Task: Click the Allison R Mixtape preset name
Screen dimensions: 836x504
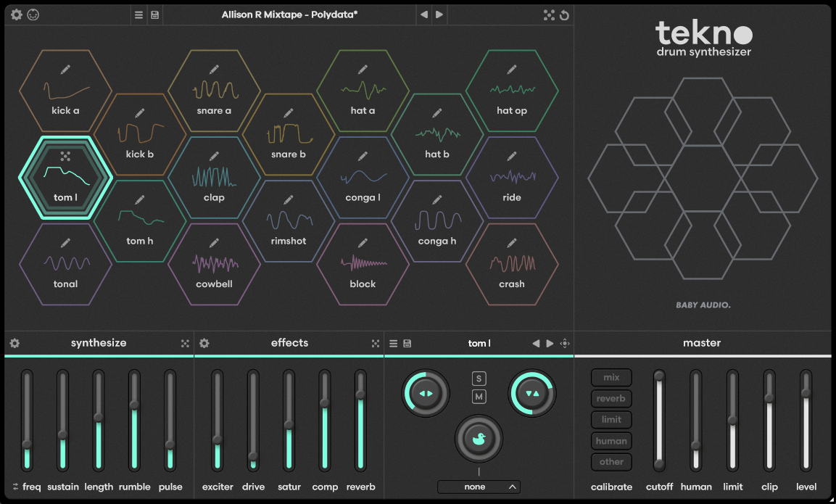Action: coord(289,15)
